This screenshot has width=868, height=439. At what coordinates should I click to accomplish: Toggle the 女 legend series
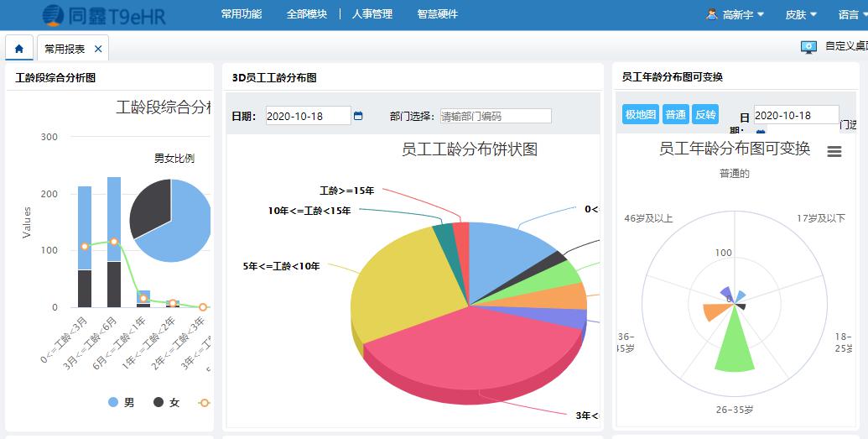(166, 403)
